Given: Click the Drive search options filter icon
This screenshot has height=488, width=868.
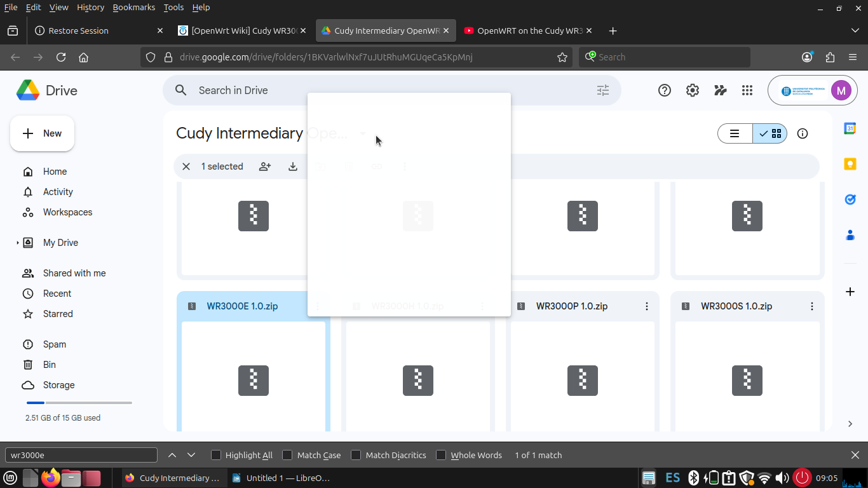Looking at the screenshot, I should pyautogui.click(x=602, y=90).
